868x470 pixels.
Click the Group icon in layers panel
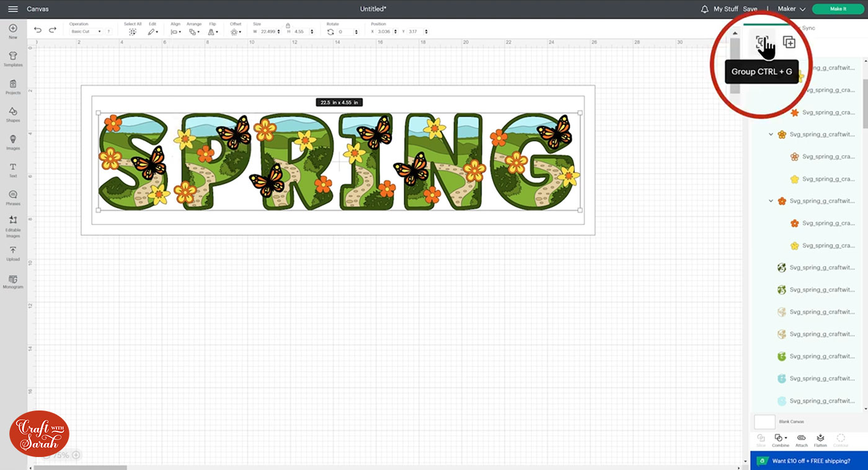(763, 43)
